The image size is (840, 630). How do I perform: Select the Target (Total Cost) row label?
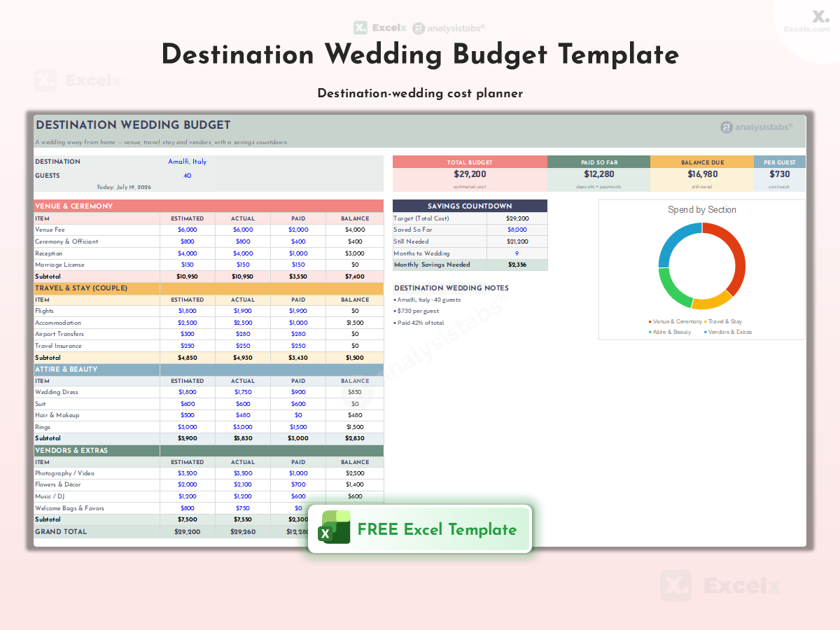click(x=440, y=218)
